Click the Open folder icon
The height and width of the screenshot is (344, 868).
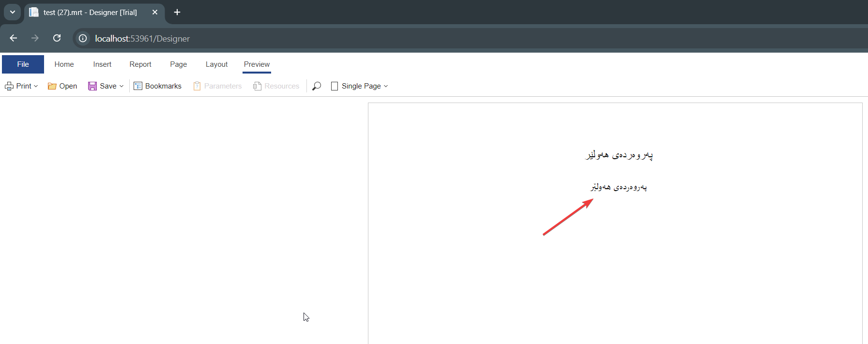tap(52, 86)
